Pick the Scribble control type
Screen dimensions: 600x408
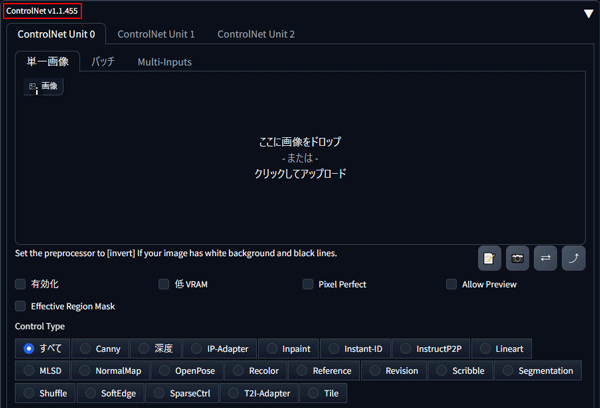coord(461,370)
